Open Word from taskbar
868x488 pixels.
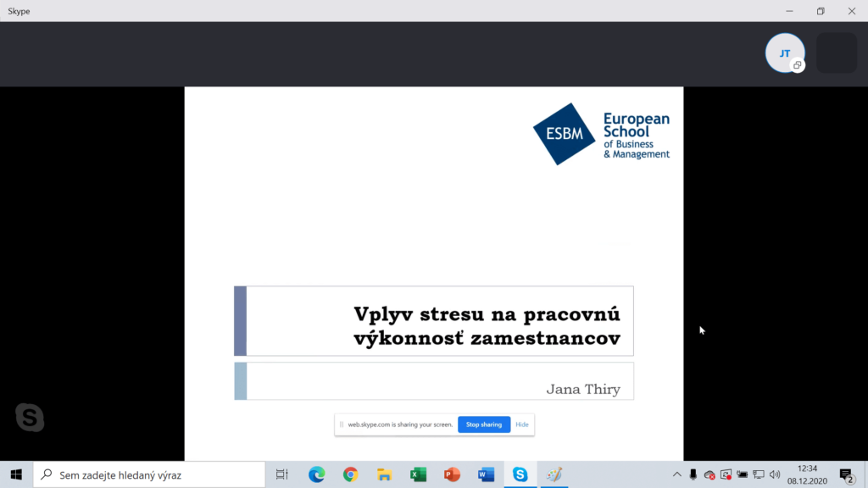tap(486, 474)
